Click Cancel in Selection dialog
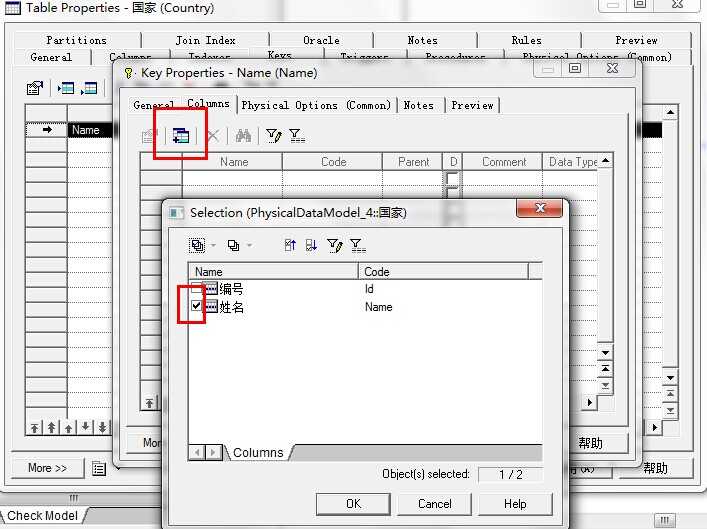Viewport: 707px width, 529px height. pyautogui.click(x=434, y=504)
